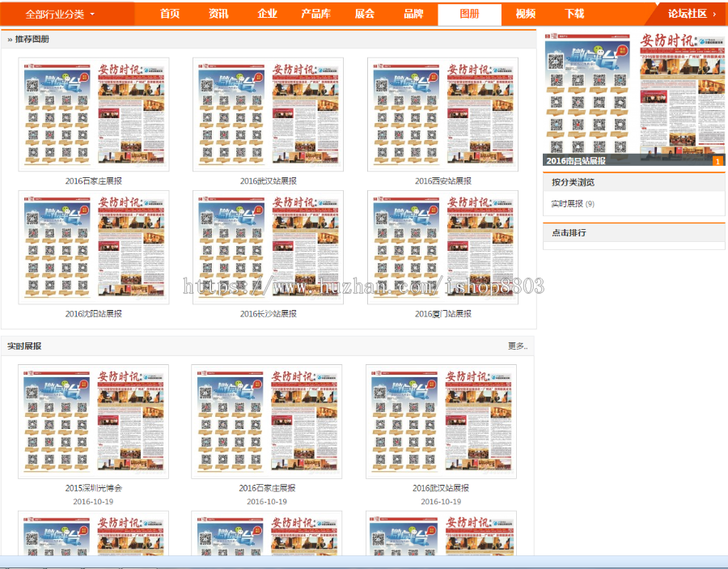The height and width of the screenshot is (569, 728).
Task: Select the 图册 active tab
Action: (x=469, y=15)
